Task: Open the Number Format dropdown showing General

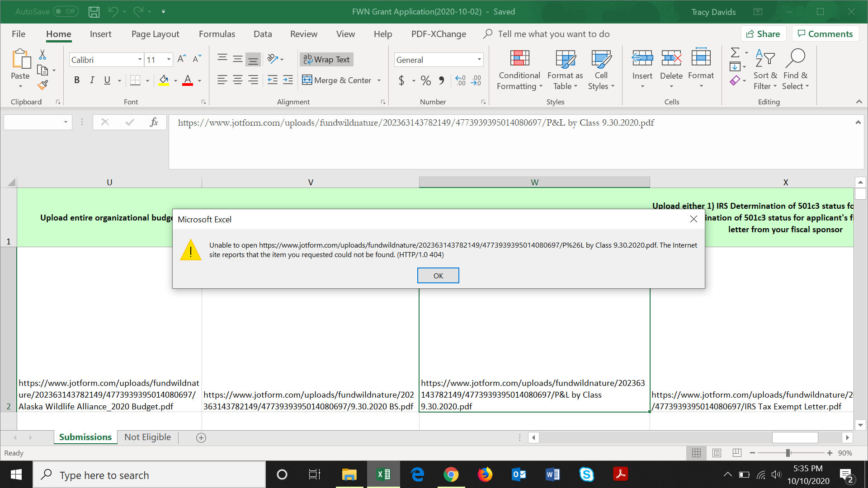Action: (479, 59)
